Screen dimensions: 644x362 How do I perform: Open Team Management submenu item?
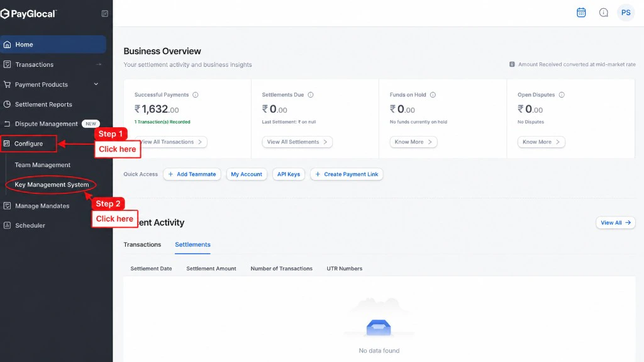[x=42, y=164]
